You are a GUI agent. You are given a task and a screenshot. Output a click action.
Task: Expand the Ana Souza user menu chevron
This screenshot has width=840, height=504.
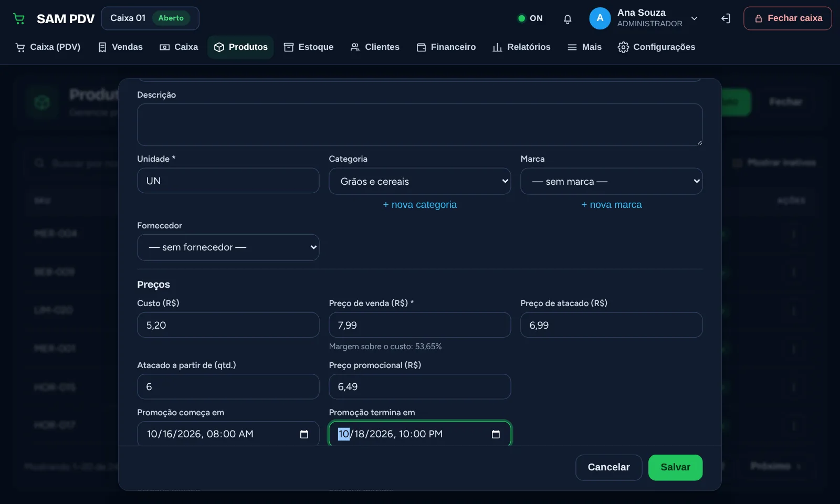click(694, 18)
